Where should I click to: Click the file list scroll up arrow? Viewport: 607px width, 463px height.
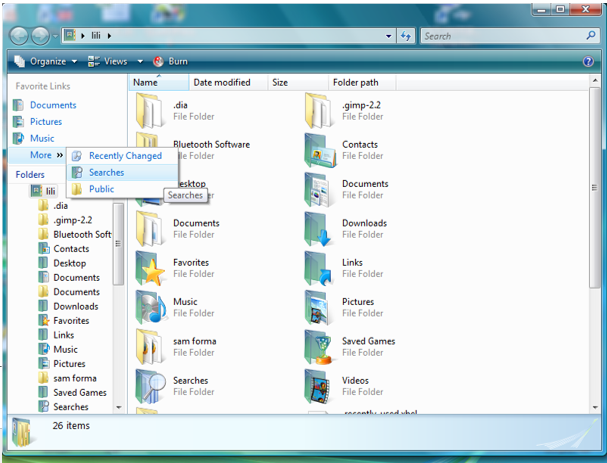[595, 80]
